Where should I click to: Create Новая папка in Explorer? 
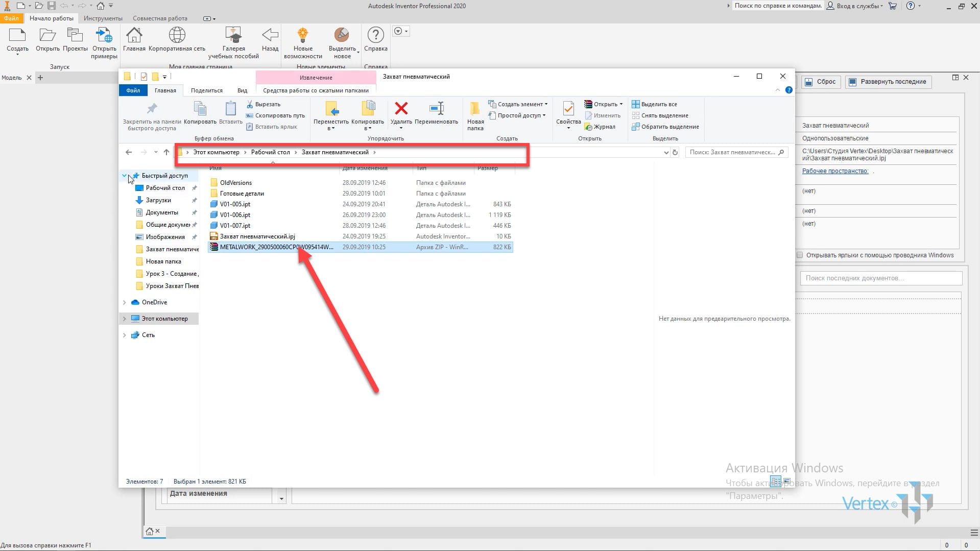click(x=475, y=116)
